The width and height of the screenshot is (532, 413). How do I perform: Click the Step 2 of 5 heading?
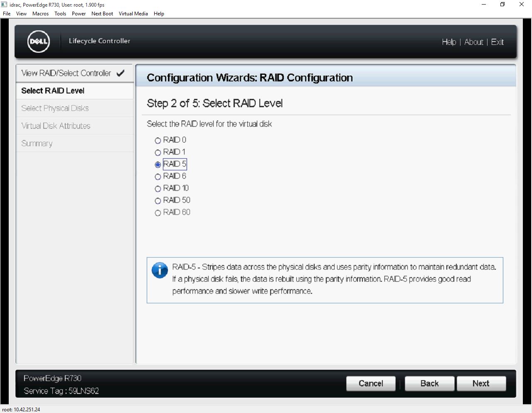[214, 103]
